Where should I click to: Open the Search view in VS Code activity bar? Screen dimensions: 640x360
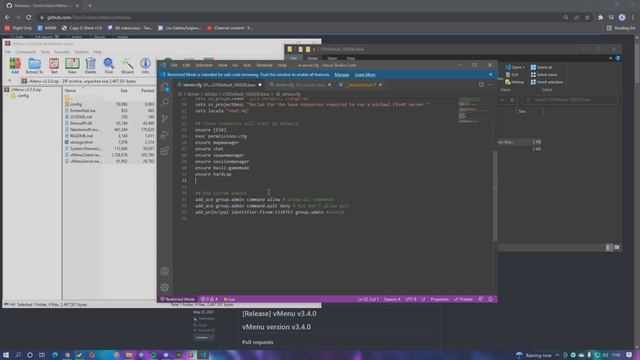point(165,102)
